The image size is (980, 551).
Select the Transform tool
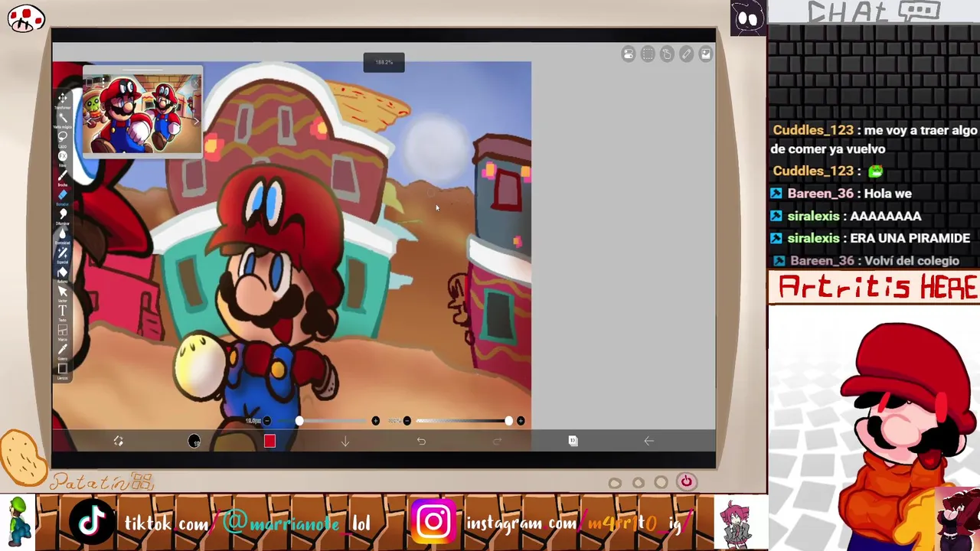tap(63, 99)
